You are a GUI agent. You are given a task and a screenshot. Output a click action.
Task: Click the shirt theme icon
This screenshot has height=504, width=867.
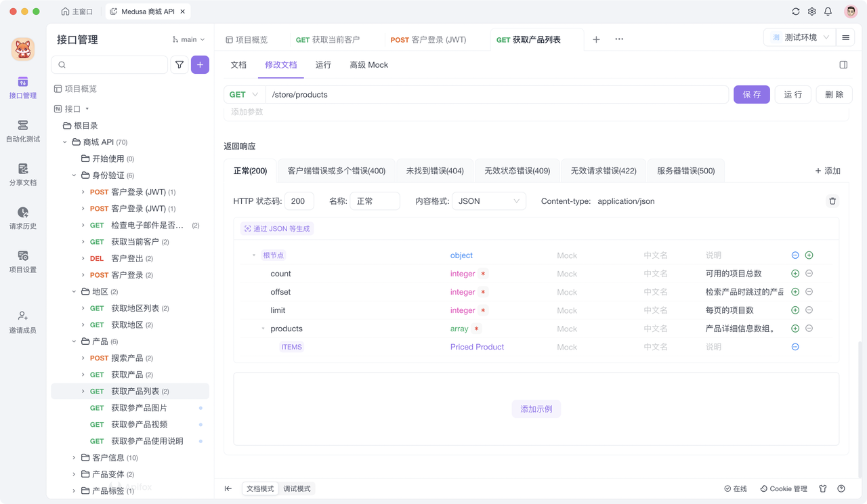tap(823, 488)
